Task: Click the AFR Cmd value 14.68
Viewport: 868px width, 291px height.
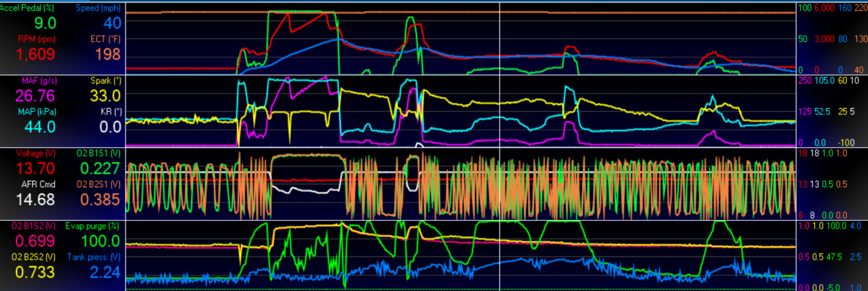Action: (x=35, y=200)
